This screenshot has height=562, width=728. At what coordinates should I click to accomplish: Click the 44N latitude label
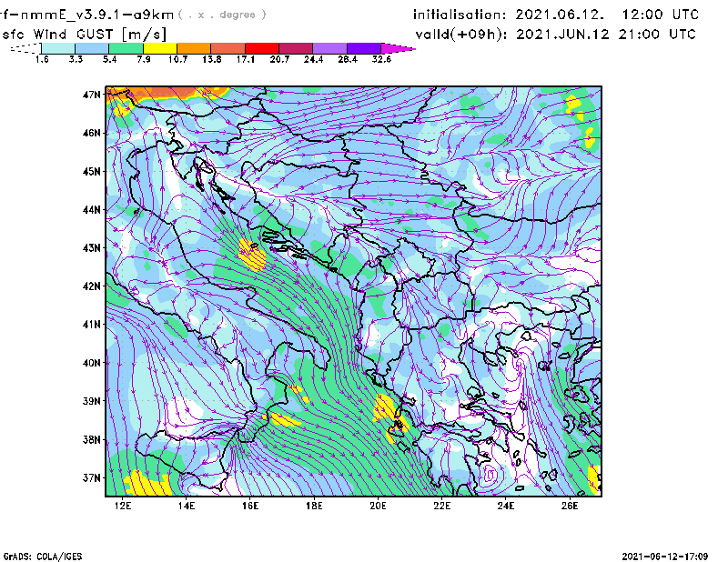click(x=91, y=210)
